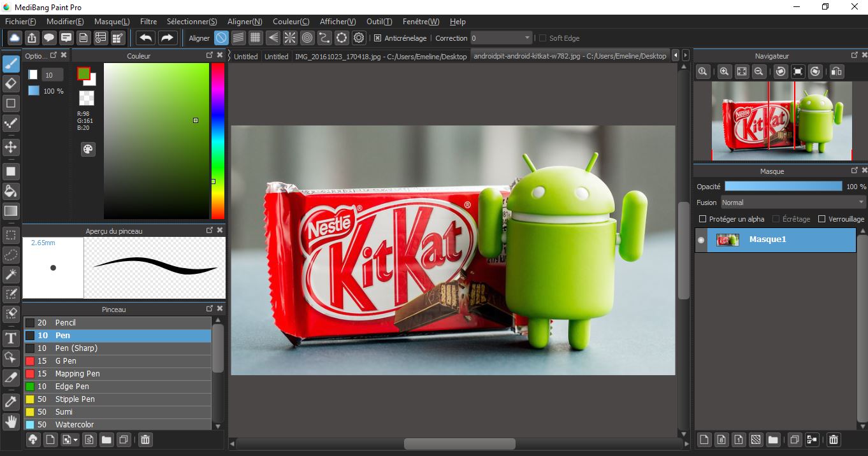Activate the rectangular selection tool
Screen dimensions: 868x456
coord(11,235)
